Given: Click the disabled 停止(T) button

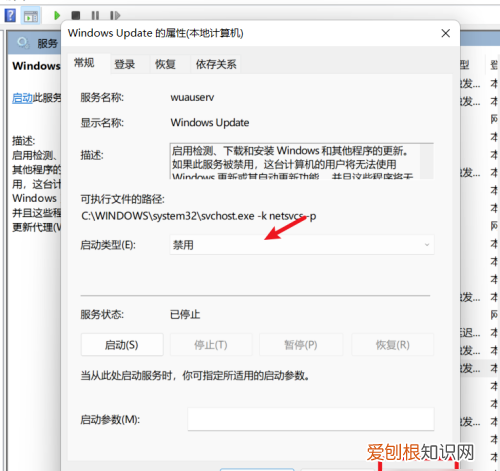Looking at the screenshot, I should [x=211, y=345].
